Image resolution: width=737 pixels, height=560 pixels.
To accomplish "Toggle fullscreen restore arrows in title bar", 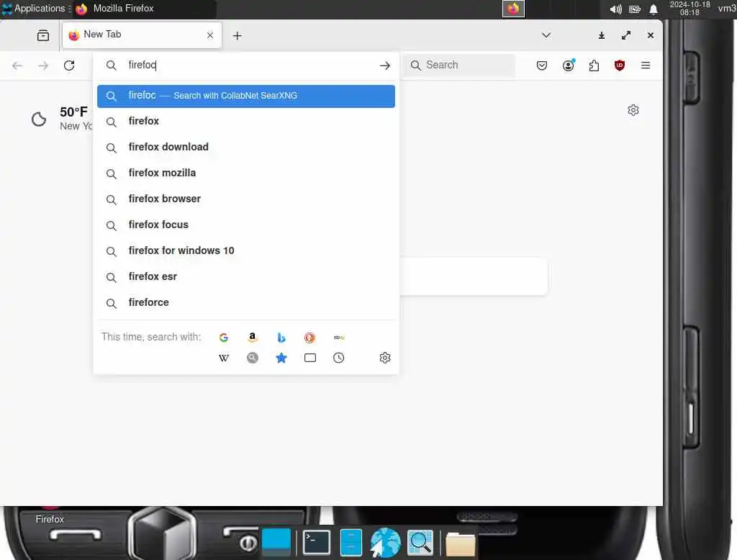I will tap(626, 35).
